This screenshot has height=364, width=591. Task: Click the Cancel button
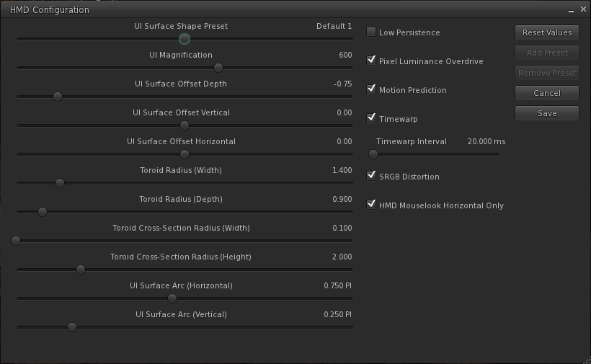point(546,93)
